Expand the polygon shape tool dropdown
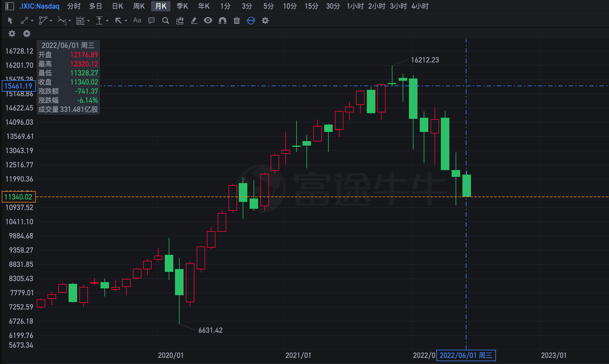The height and width of the screenshot is (364, 609). pos(51,21)
